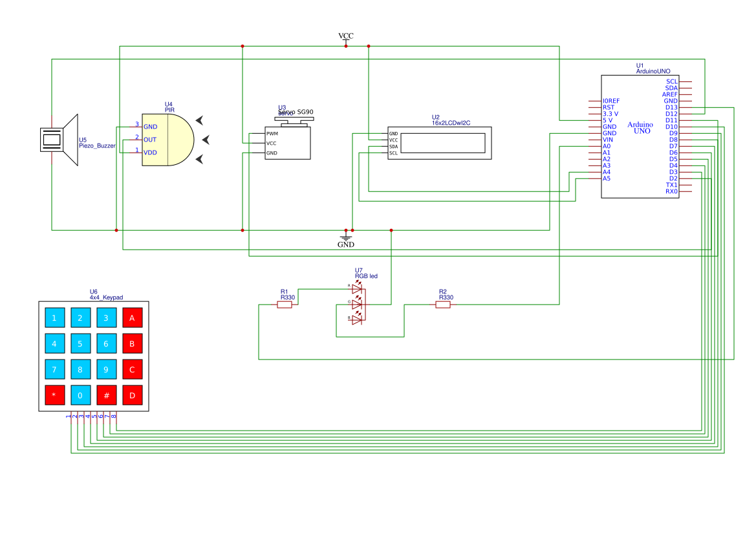Screen dimensions: 756x534
Task: Click the Arduino VIN pin
Action: (x=608, y=140)
